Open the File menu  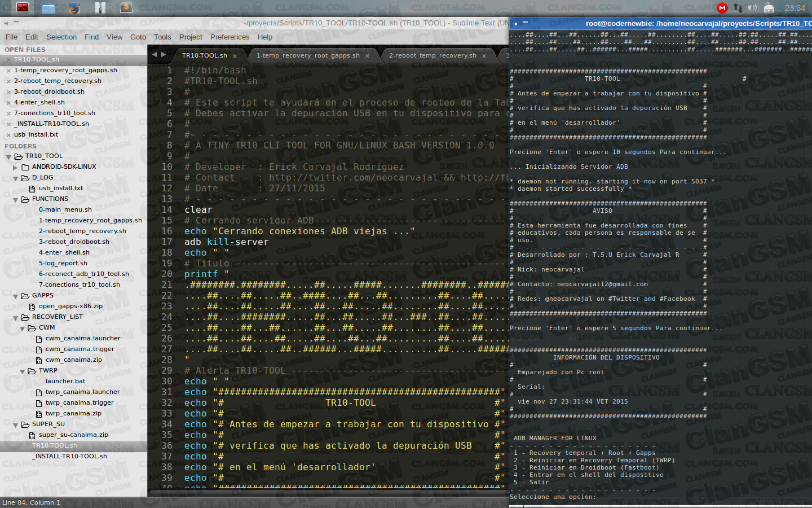tap(11, 37)
